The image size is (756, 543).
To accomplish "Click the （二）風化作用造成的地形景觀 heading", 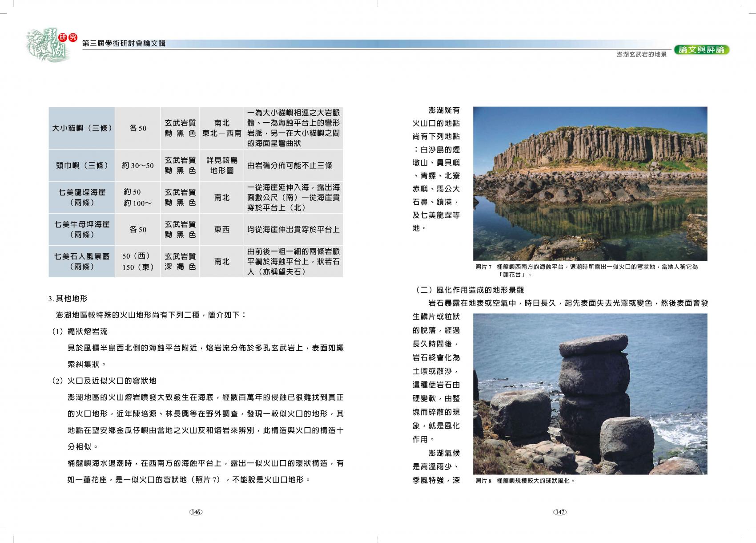I will coord(469,290).
